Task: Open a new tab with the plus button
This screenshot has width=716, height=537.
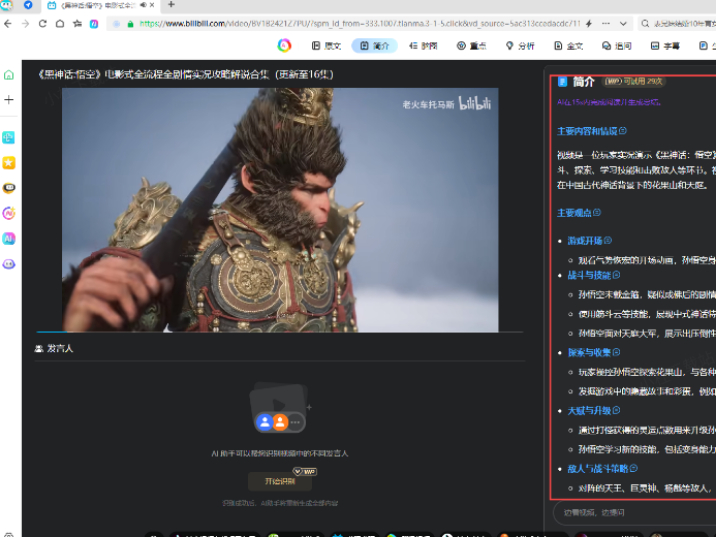Action: pyautogui.click(x=171, y=5)
